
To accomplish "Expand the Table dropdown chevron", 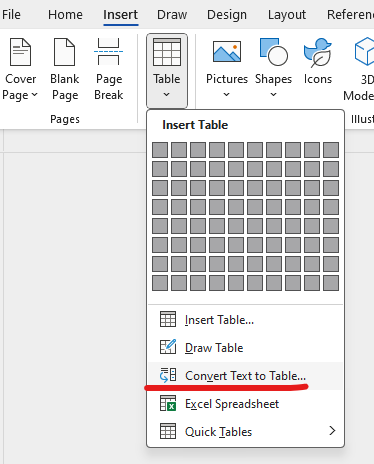I will (x=167, y=95).
